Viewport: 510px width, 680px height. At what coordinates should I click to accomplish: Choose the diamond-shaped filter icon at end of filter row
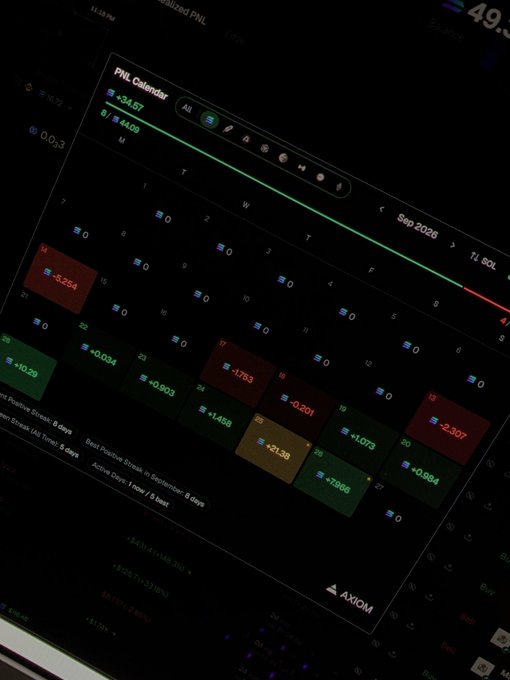point(339,187)
